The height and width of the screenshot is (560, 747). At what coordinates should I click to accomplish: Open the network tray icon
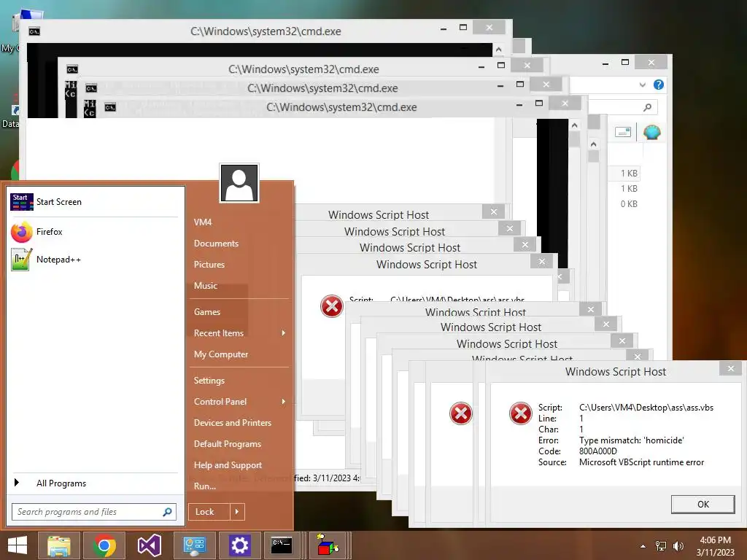[x=661, y=546]
